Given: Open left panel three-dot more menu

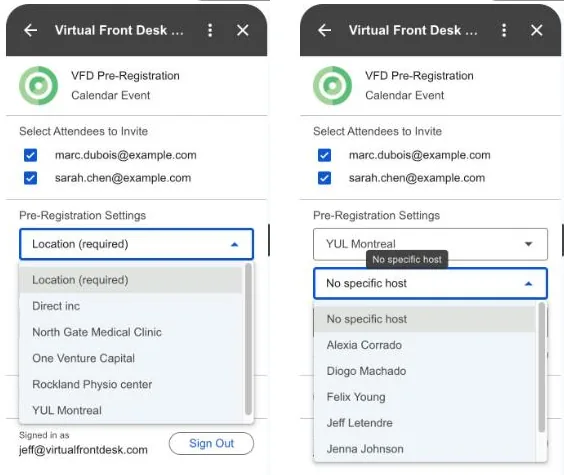Looking at the screenshot, I should [210, 30].
